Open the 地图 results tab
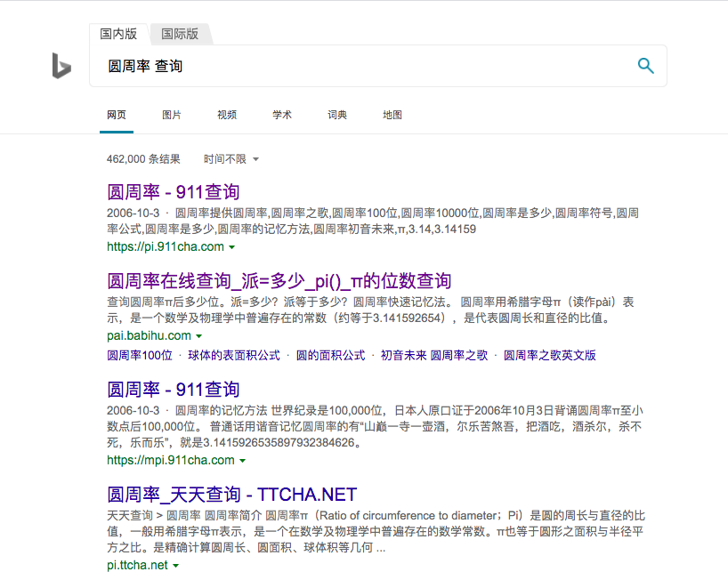728x580 pixels. (392, 115)
